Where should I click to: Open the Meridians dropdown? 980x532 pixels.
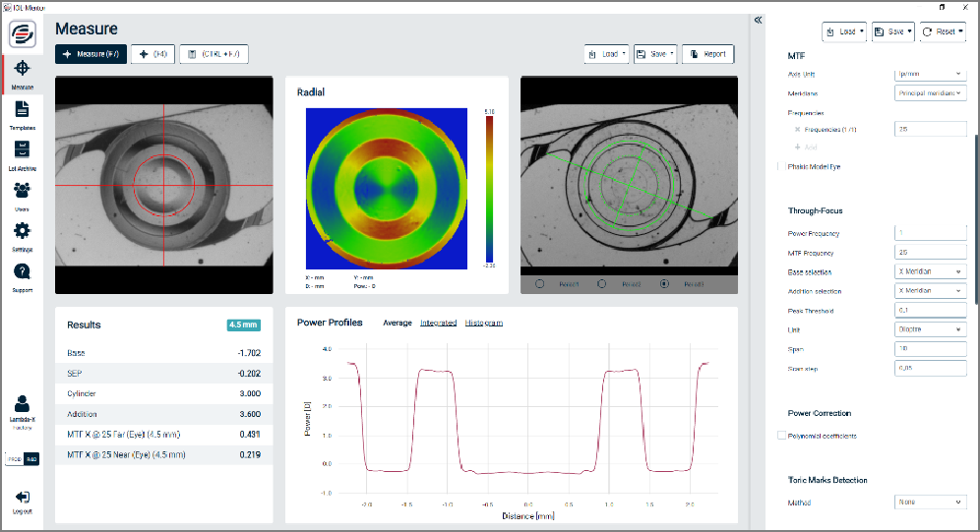pos(931,93)
